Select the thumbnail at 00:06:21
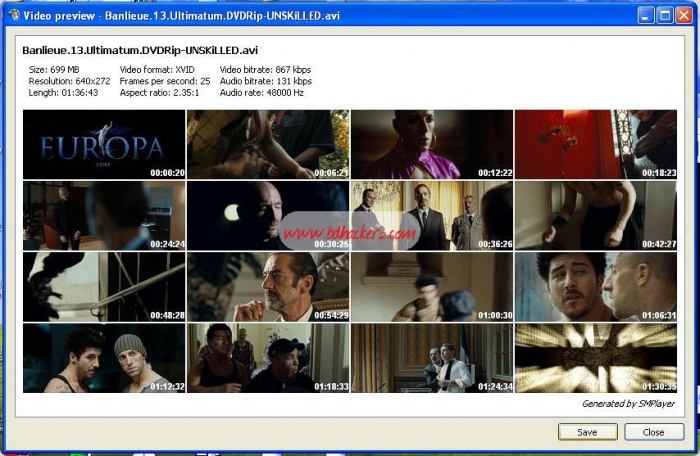Image resolution: width=700 pixels, height=456 pixels. click(268, 144)
